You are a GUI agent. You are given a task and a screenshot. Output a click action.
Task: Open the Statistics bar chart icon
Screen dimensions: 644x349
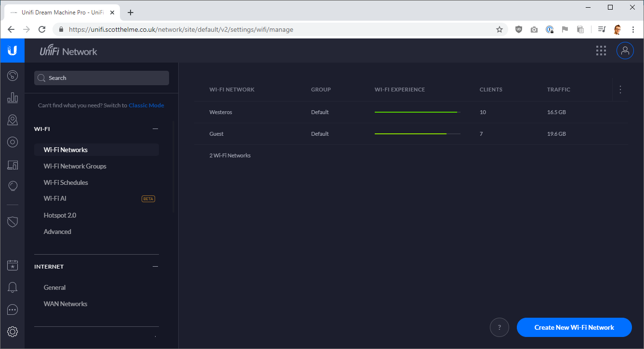coord(13,98)
